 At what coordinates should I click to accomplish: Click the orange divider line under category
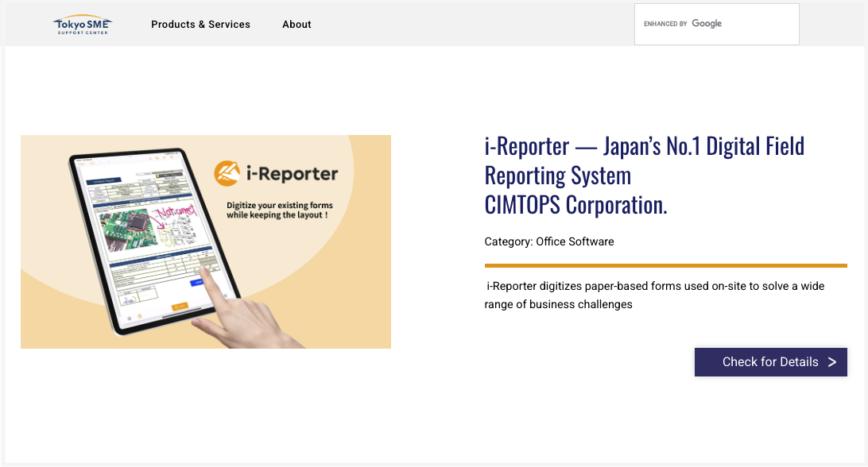[665, 265]
